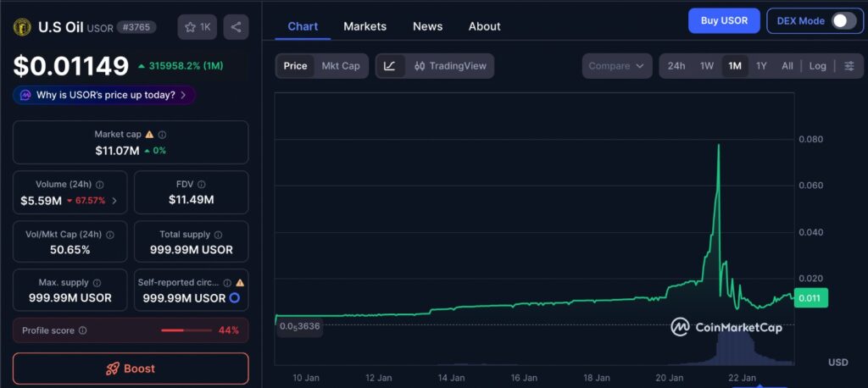Click the 0.080 y-axis label
The height and width of the screenshot is (388, 868).
(810, 139)
